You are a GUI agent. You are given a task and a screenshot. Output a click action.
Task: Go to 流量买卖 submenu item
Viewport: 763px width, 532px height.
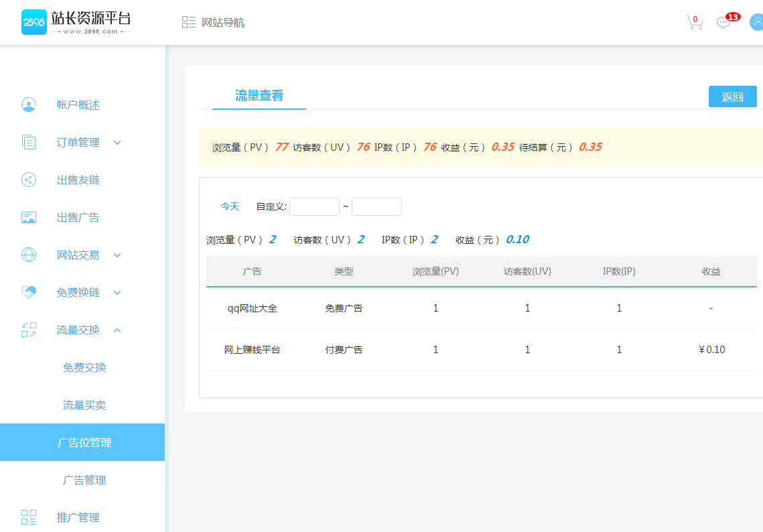[84, 405]
